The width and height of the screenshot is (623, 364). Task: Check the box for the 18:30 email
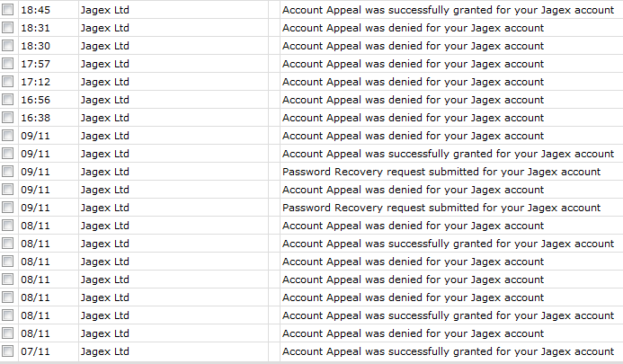[x=8, y=46]
